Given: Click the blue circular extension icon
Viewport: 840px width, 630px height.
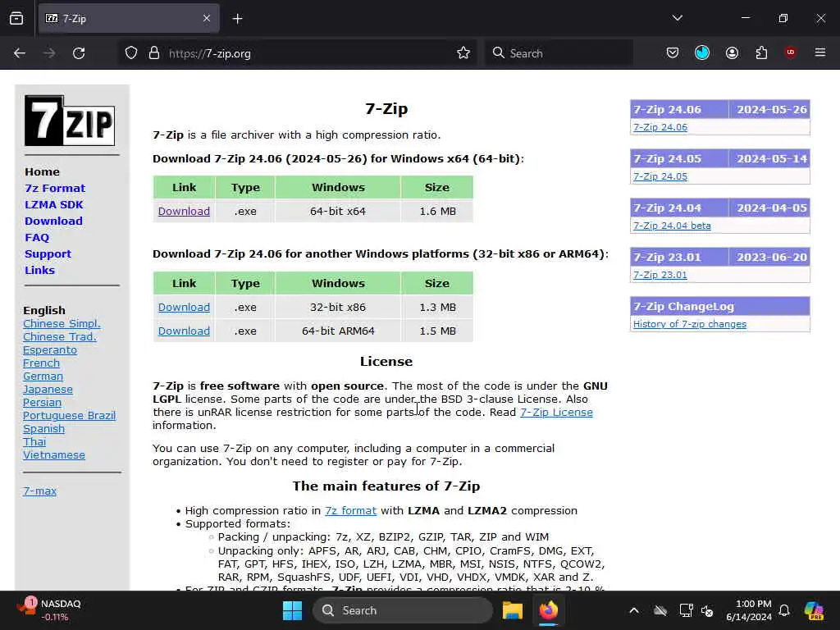Looking at the screenshot, I should point(702,52).
